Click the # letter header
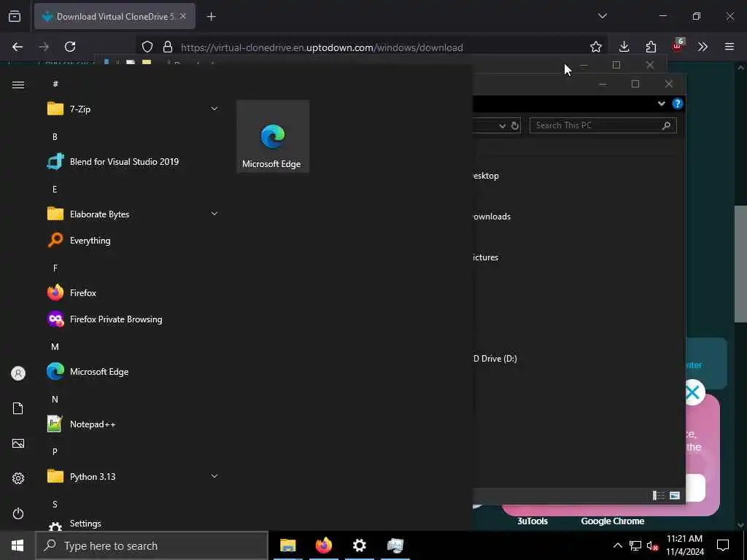 55,84
